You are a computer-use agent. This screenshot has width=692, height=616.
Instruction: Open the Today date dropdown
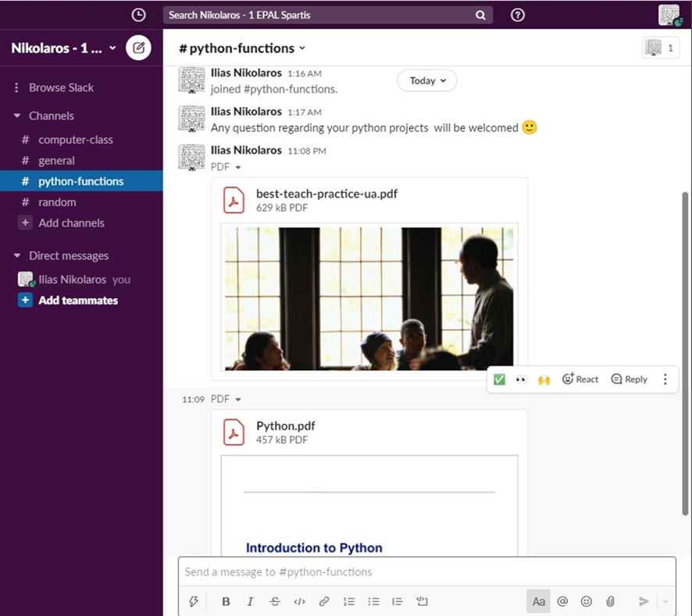pyautogui.click(x=427, y=80)
